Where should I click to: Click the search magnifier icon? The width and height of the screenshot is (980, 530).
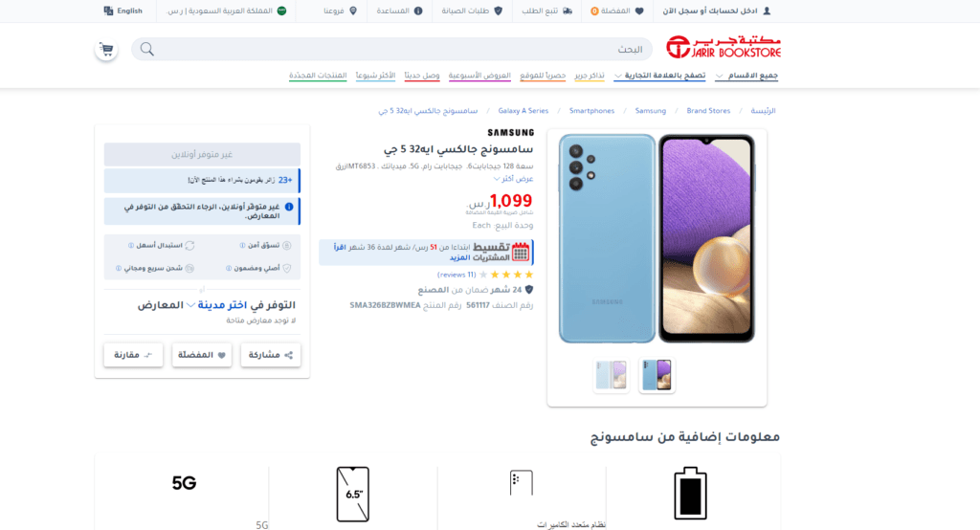click(146, 49)
